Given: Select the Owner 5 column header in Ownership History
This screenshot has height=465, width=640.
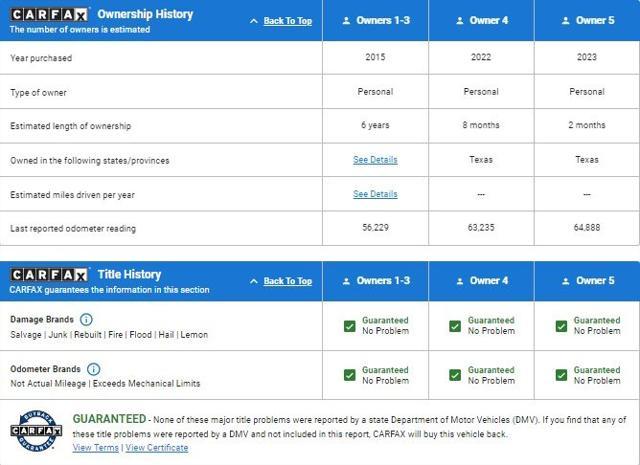Looking at the screenshot, I should tap(587, 20).
